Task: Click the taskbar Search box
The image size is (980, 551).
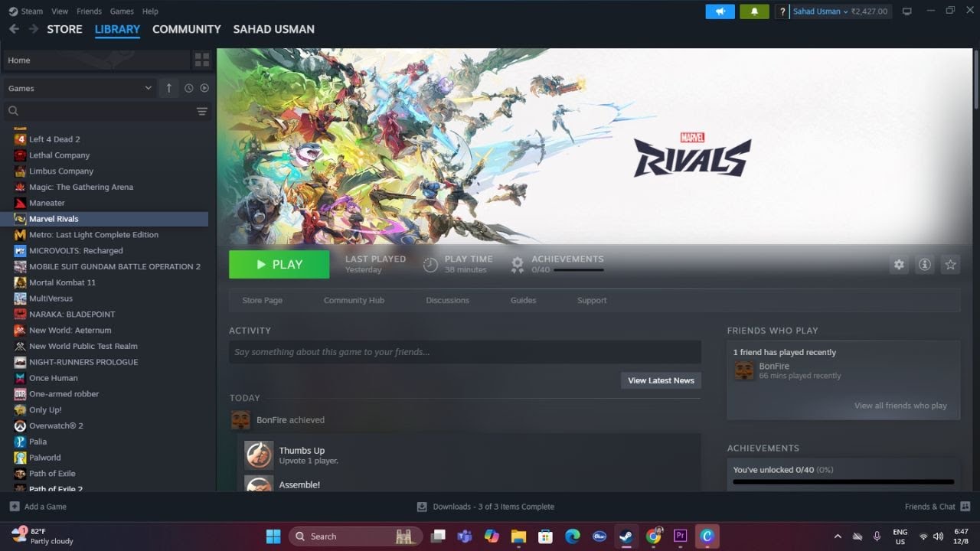Action: point(354,536)
